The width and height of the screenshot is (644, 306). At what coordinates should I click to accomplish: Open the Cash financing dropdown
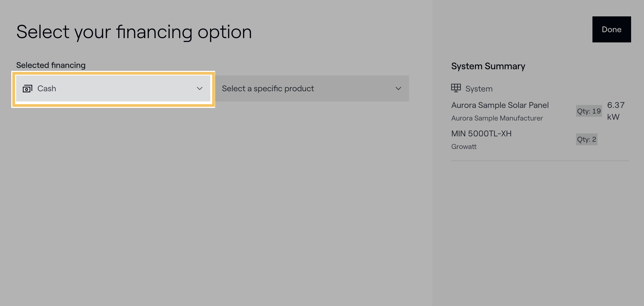pos(113,89)
